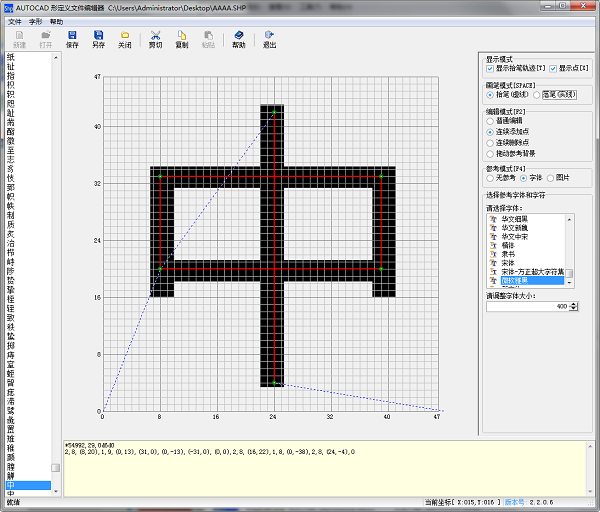Toggle 显示抬笔轨迹 checkbox
The width and height of the screenshot is (600, 512).
point(490,69)
